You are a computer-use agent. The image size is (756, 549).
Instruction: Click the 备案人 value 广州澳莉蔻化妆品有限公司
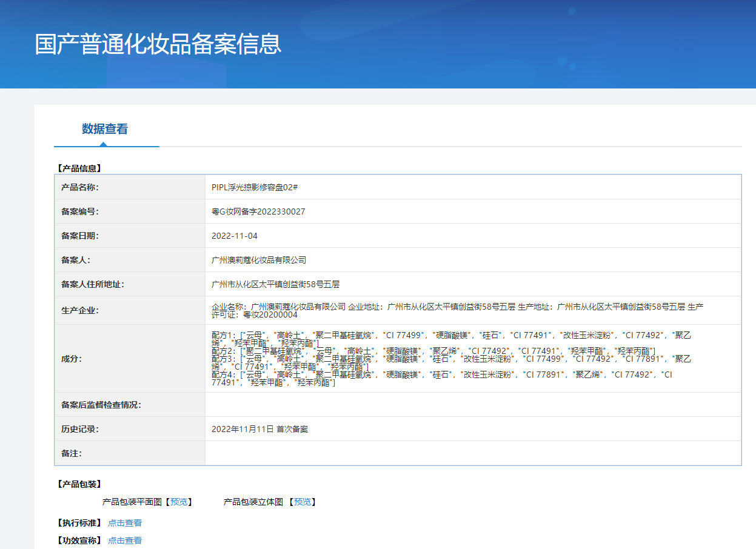pyautogui.click(x=259, y=260)
